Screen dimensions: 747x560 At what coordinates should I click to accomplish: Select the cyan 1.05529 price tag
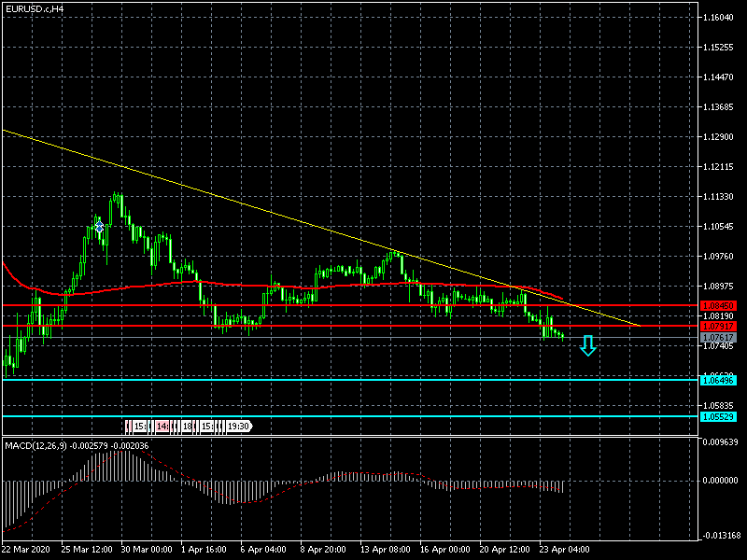click(x=719, y=416)
